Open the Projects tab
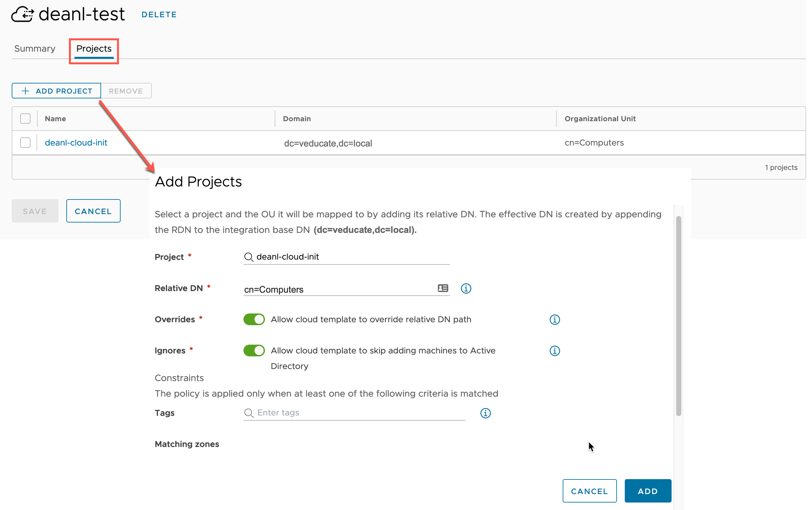The width and height of the screenshot is (812, 510). (94, 48)
